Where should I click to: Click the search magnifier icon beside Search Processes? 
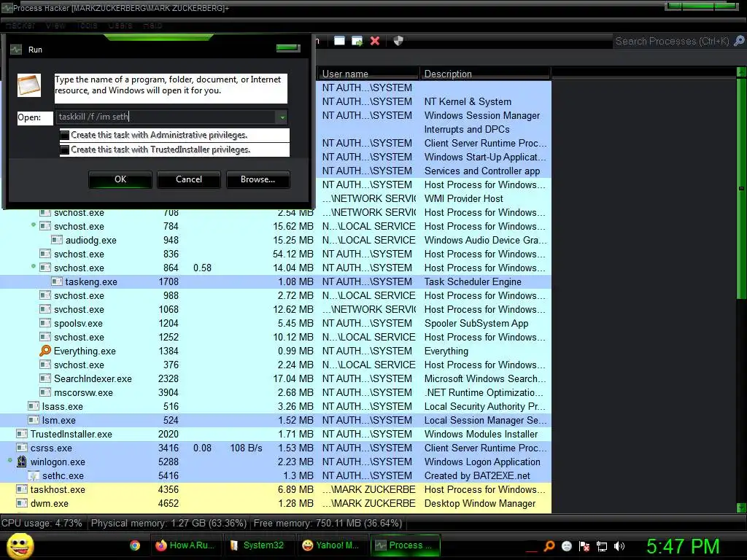pos(739,41)
